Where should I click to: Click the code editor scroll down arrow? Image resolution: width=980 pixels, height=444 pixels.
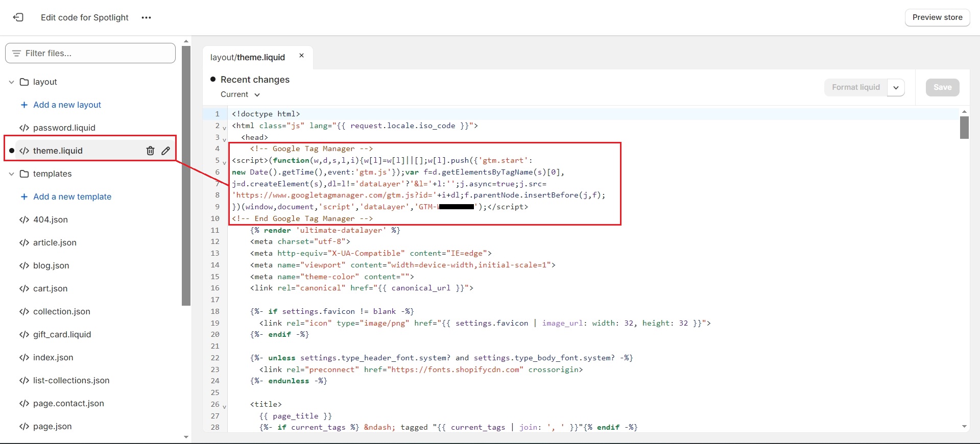[964, 427]
